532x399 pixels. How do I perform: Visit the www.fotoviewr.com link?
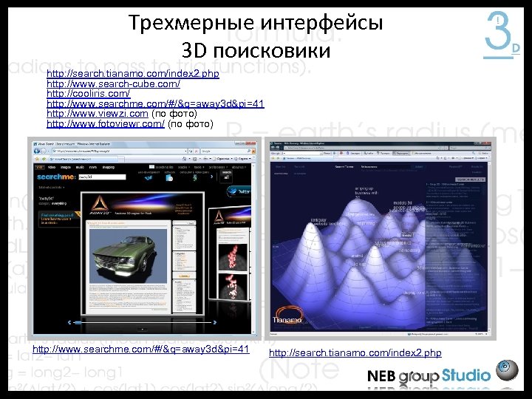[106, 123]
